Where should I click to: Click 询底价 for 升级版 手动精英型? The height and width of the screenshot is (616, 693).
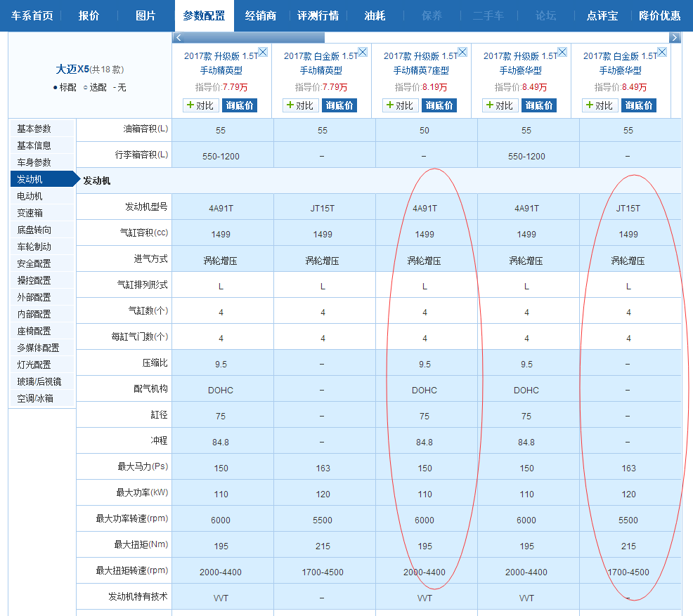click(x=240, y=105)
